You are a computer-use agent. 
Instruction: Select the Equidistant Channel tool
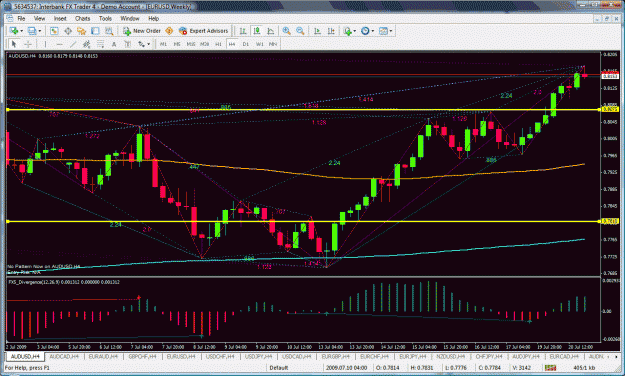(86, 44)
